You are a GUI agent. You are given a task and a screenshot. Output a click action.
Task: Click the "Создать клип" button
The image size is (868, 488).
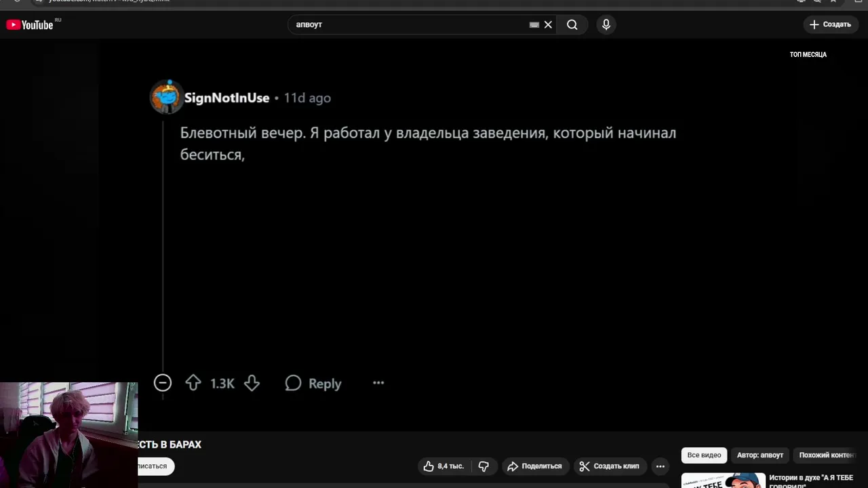point(609,466)
